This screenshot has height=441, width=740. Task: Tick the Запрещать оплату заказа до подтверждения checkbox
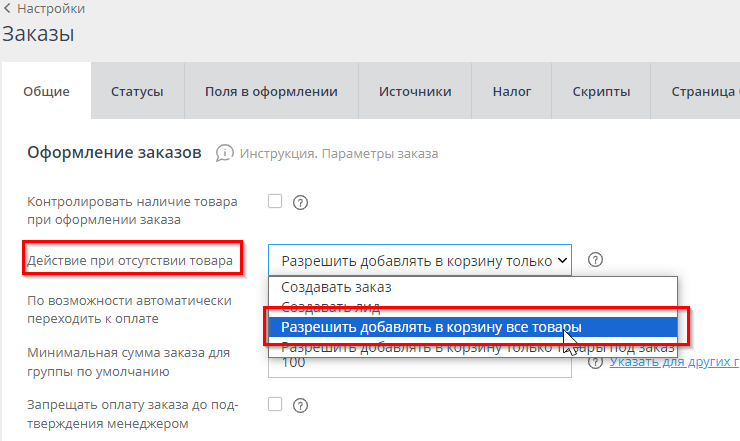tap(275, 404)
